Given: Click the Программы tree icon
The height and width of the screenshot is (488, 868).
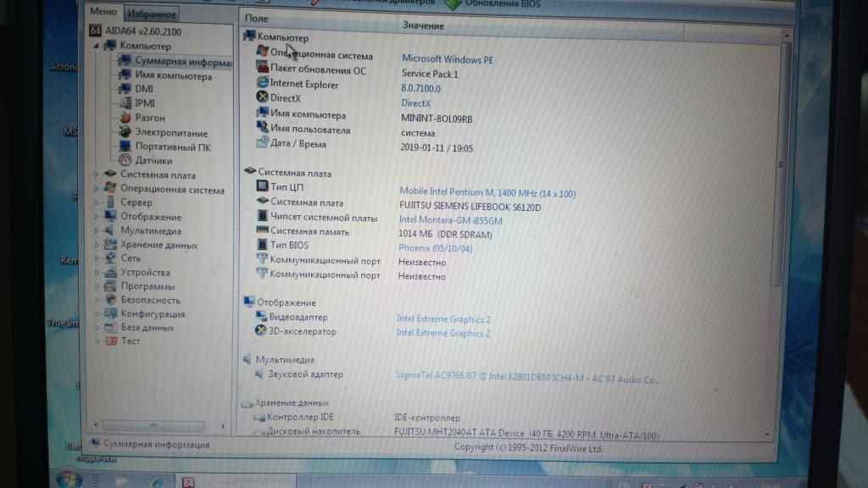Looking at the screenshot, I should [x=110, y=286].
